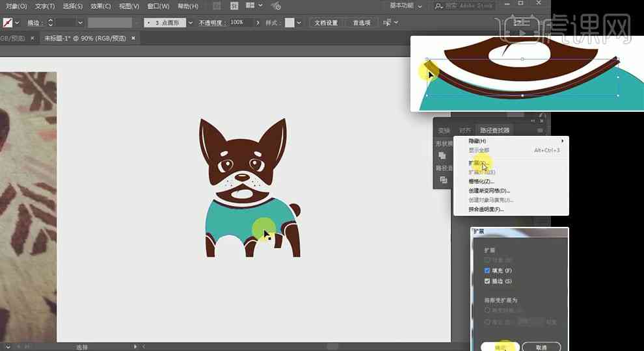This screenshot has height=351, width=644.
Task: Choose 显示全部 in the context menu
Action: [511, 150]
